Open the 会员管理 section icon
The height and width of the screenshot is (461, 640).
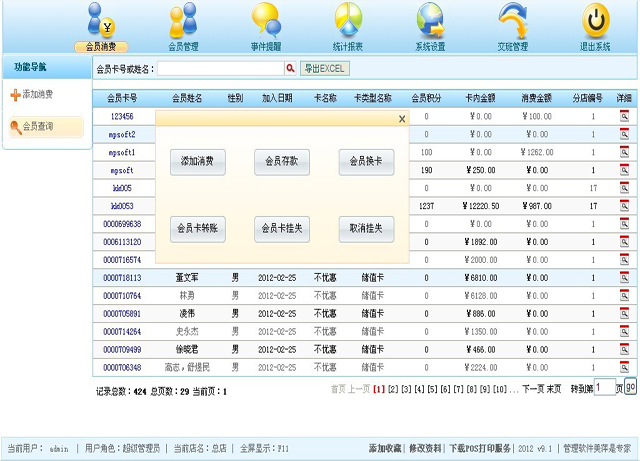pyautogui.click(x=183, y=20)
